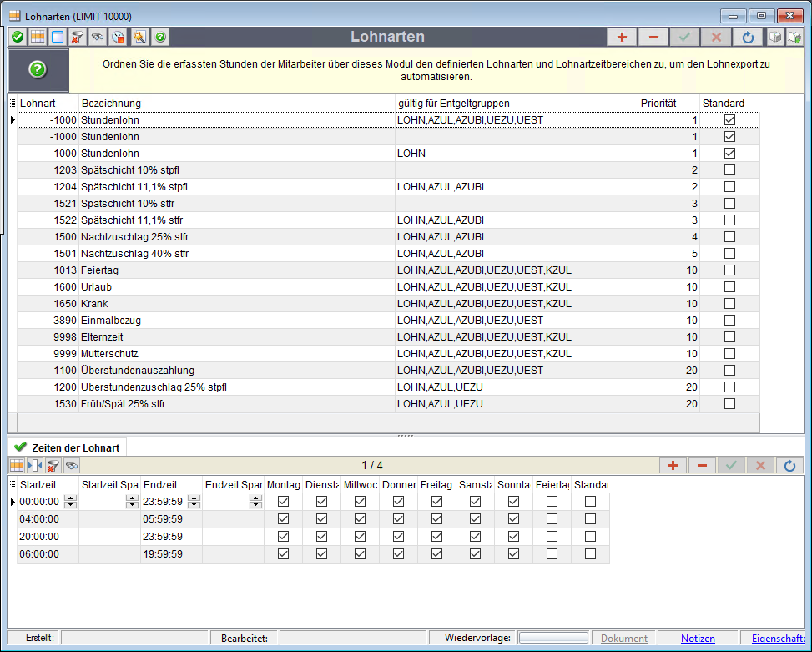The width and height of the screenshot is (812, 652).
Task: Open the Notizen link in status bar
Action: click(x=698, y=639)
